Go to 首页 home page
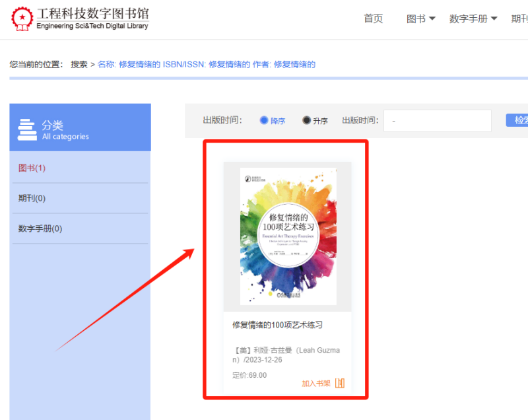The width and height of the screenshot is (528, 420). tap(374, 19)
